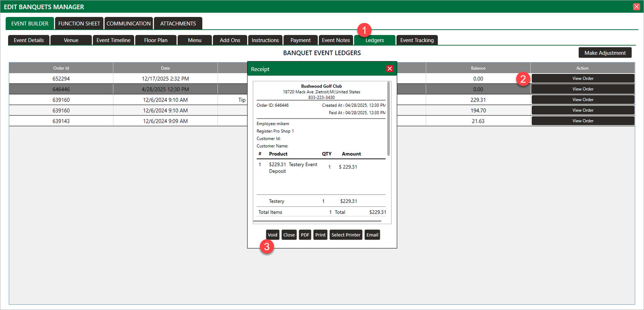Export receipt using PDF button

click(305, 235)
